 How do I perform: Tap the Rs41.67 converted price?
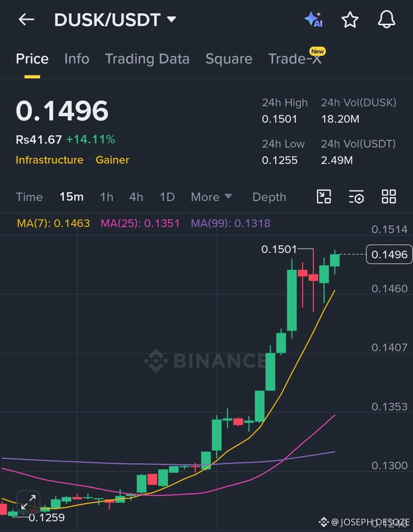pos(39,139)
